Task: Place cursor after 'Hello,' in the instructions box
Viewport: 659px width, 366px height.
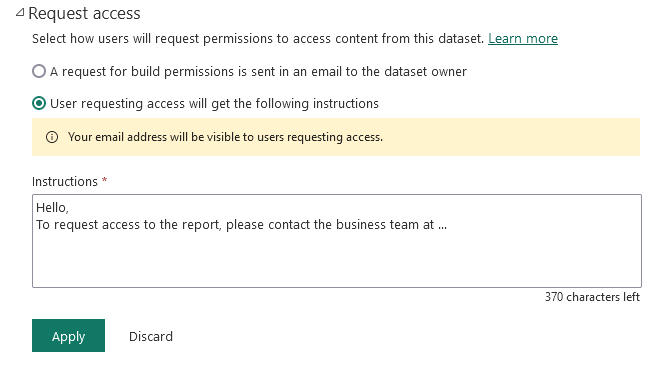Action: coord(69,208)
